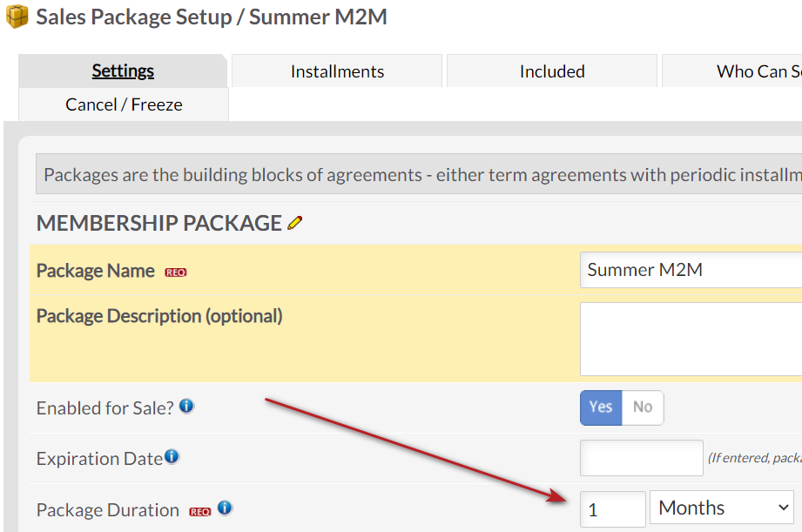Click the package box icon beside the title

point(16,17)
